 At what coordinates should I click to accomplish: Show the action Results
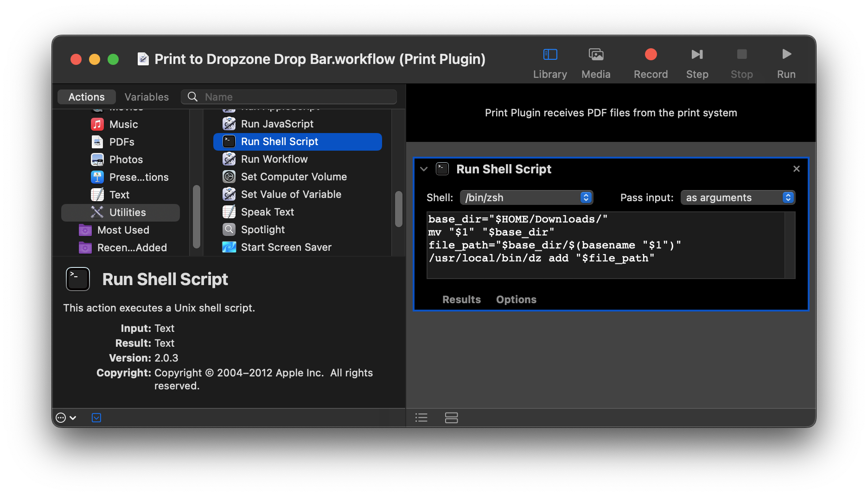[461, 299]
